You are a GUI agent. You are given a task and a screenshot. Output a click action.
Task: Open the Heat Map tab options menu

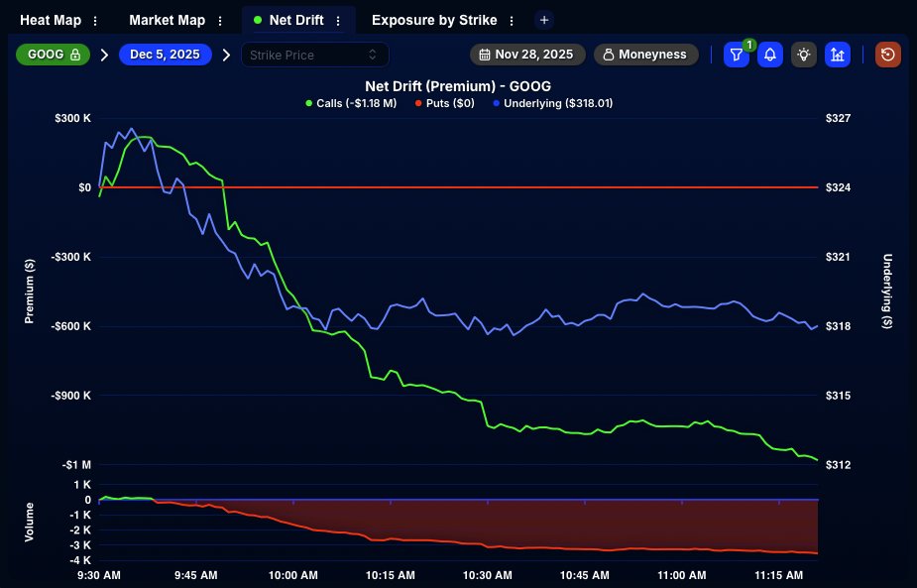tap(94, 19)
